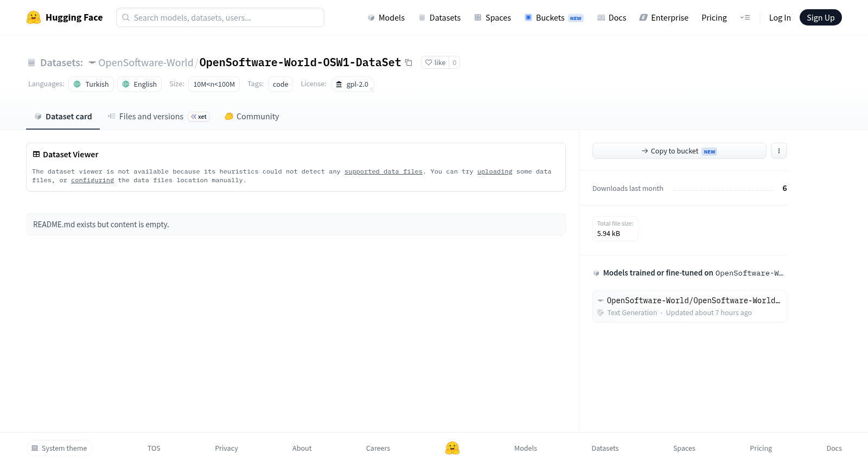
Task: Open the Community tab
Action: (x=252, y=116)
